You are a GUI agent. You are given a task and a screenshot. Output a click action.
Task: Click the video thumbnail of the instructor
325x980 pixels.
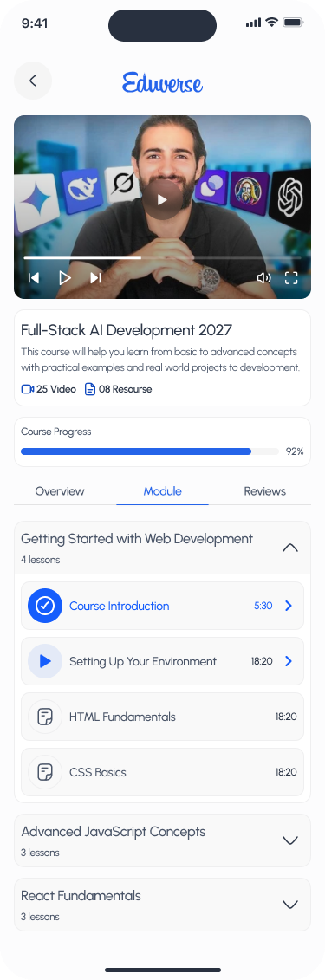163,207
